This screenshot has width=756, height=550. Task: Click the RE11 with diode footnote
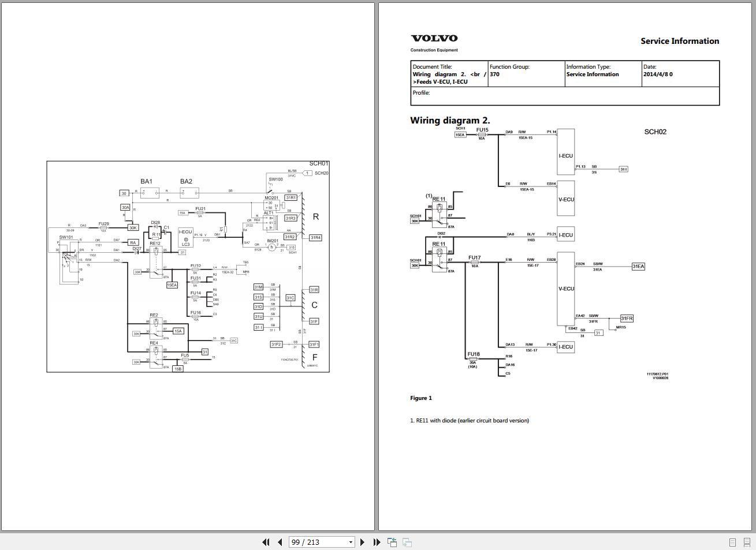(470, 420)
